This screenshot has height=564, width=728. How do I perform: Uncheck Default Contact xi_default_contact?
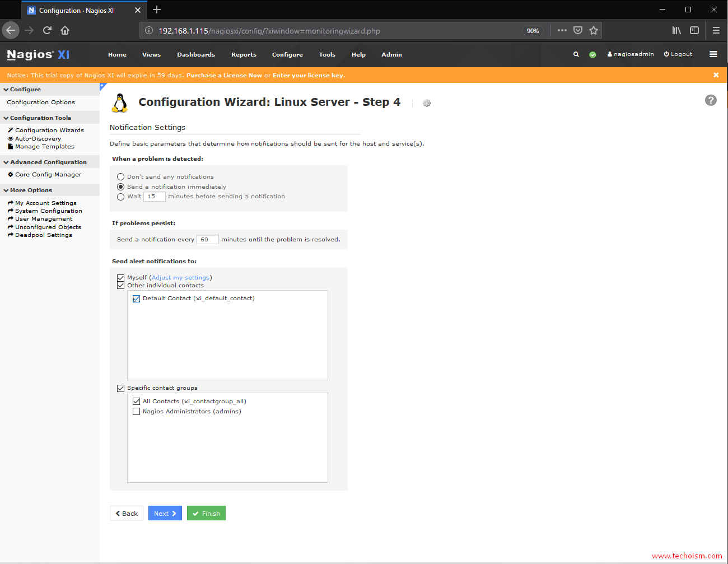[136, 299]
